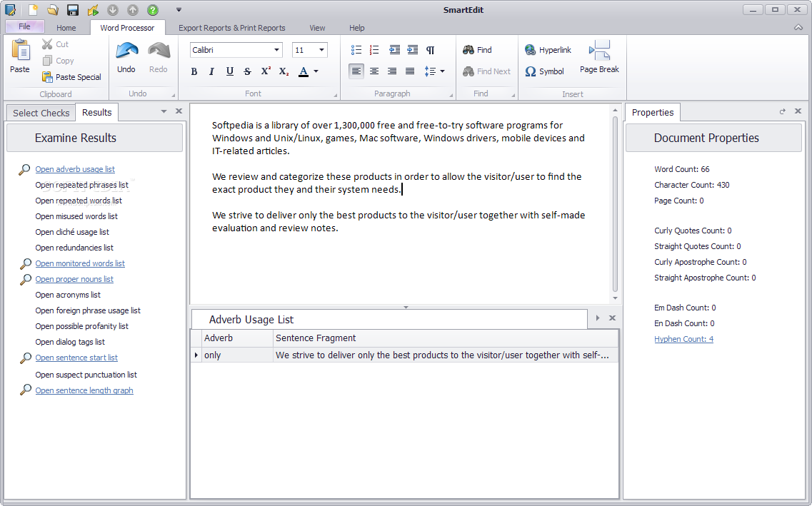Close the Results panel
The image size is (812, 506).
(x=179, y=111)
